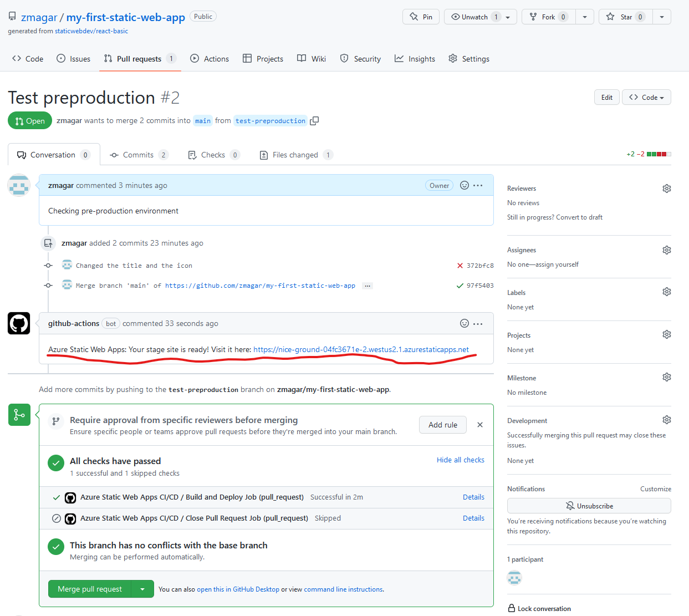Open the Commits tab
Image resolution: width=689 pixels, height=616 pixels.
(x=139, y=155)
